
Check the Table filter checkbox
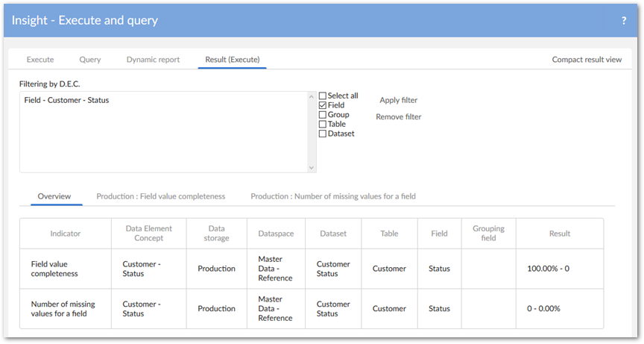tap(323, 125)
